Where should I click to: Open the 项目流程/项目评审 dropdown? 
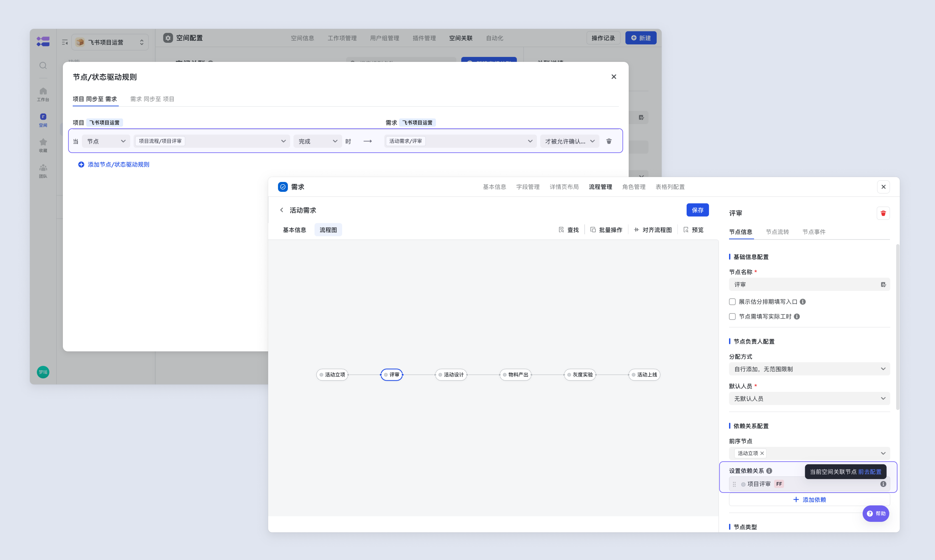[212, 141]
